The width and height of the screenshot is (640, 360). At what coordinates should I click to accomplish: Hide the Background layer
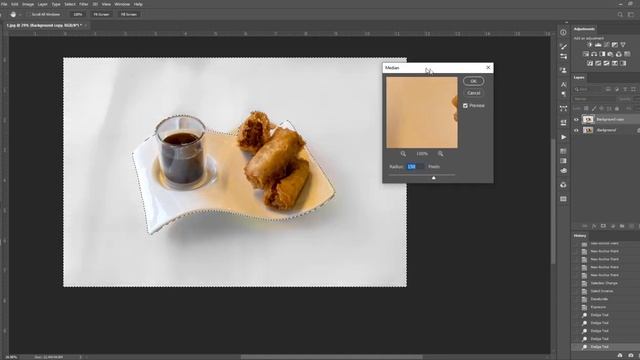pos(576,130)
